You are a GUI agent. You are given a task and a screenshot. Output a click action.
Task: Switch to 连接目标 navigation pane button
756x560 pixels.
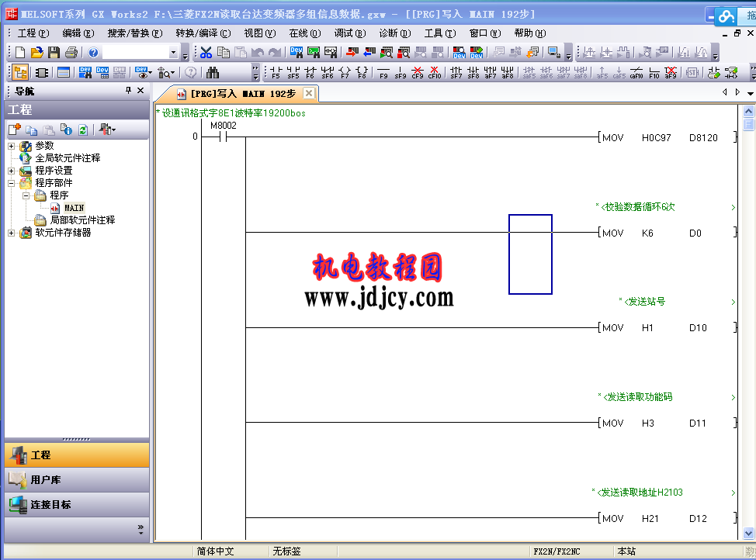pos(77,505)
